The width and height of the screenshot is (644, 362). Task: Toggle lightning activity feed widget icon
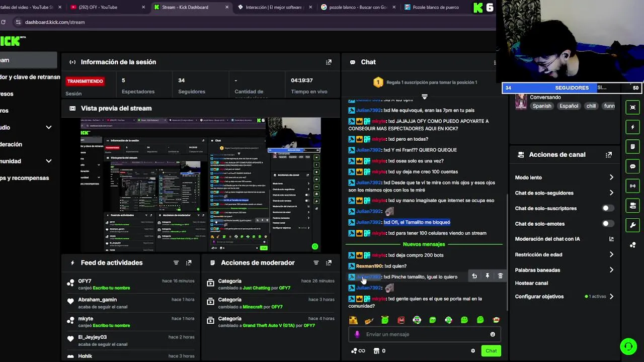(x=633, y=127)
